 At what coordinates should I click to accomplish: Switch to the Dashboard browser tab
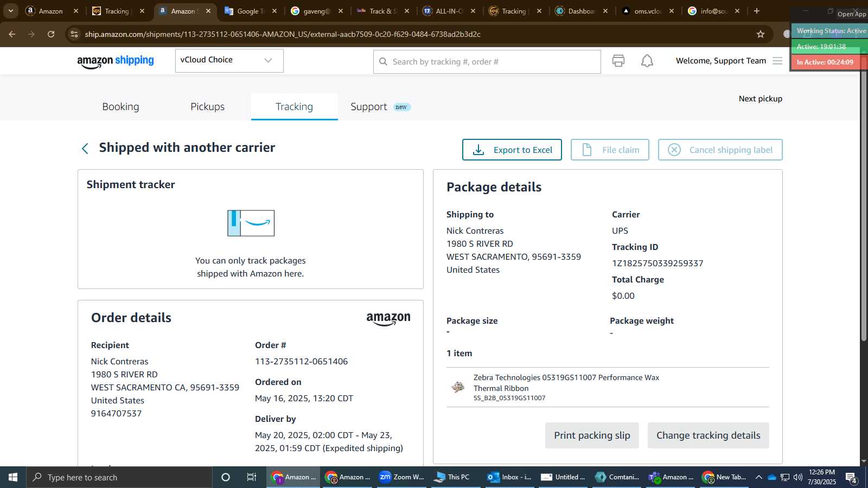coord(582,11)
